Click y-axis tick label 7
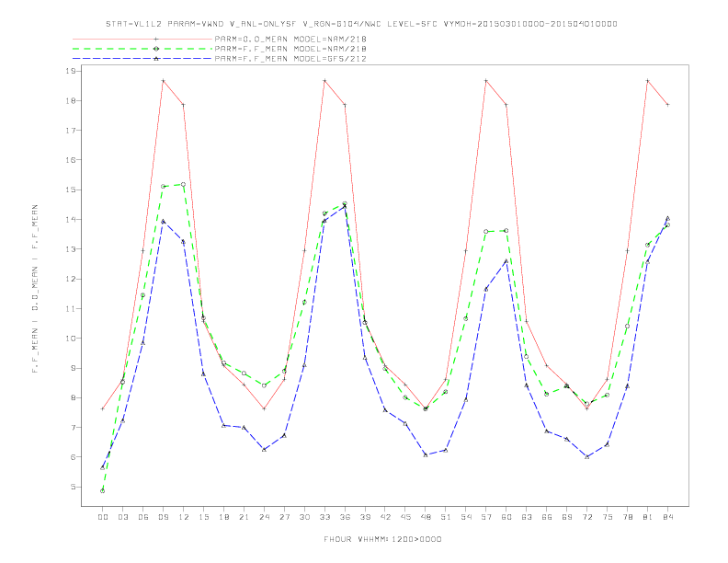This screenshot has height=563, width=728. click(x=74, y=428)
